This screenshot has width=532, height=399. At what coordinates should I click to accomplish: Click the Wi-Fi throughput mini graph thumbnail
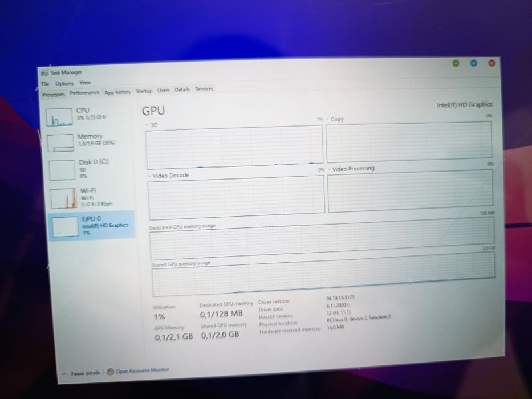tap(64, 198)
